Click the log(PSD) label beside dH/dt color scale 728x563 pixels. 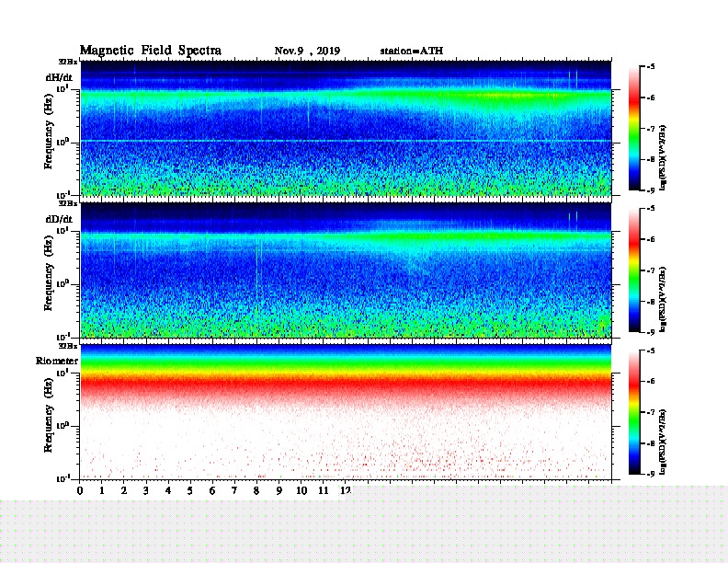(x=663, y=156)
